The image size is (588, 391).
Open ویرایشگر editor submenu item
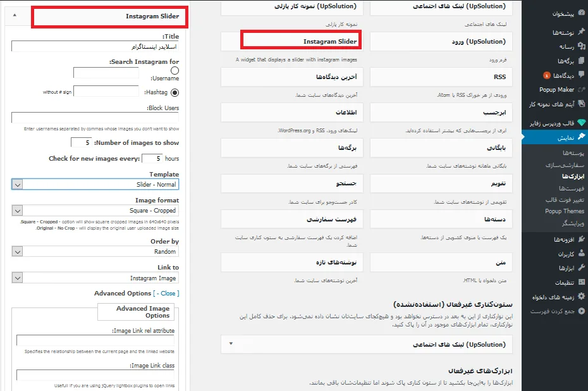pos(573,223)
